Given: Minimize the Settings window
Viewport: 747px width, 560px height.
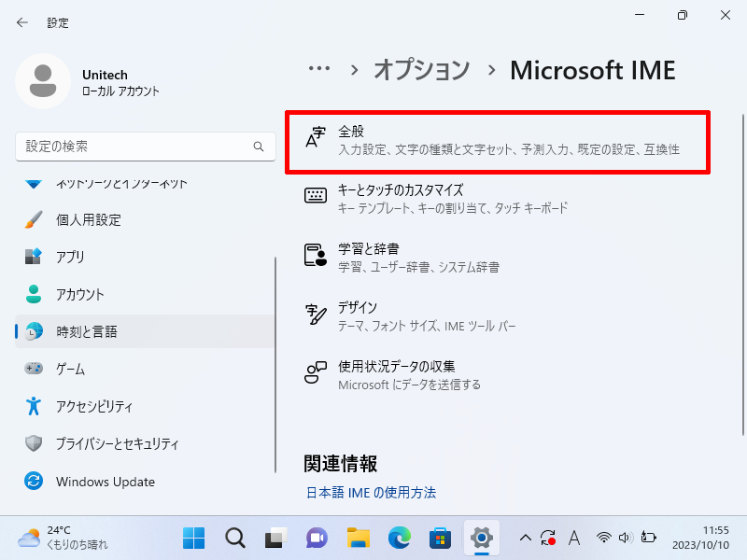Looking at the screenshot, I should (x=640, y=15).
